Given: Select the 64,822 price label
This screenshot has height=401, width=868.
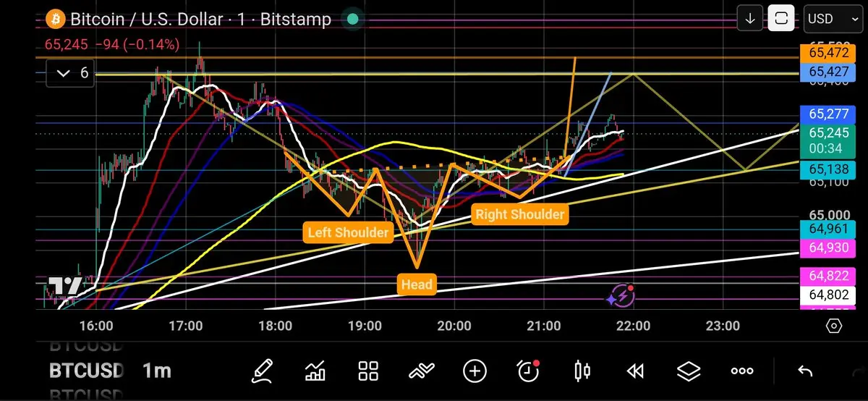Looking at the screenshot, I should tap(829, 276).
